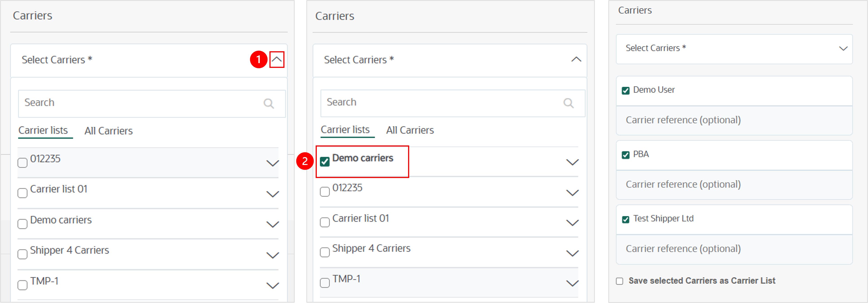Expand Shipper 4 Carriers in middle panel

coord(572,253)
